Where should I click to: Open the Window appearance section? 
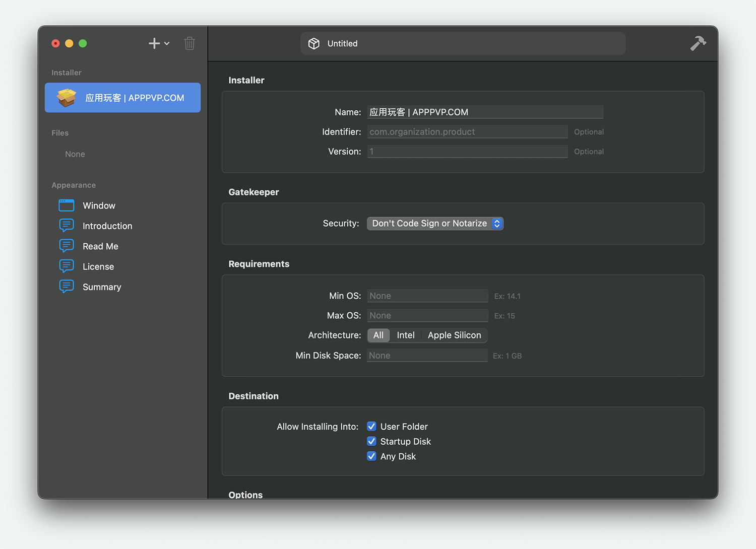99,205
